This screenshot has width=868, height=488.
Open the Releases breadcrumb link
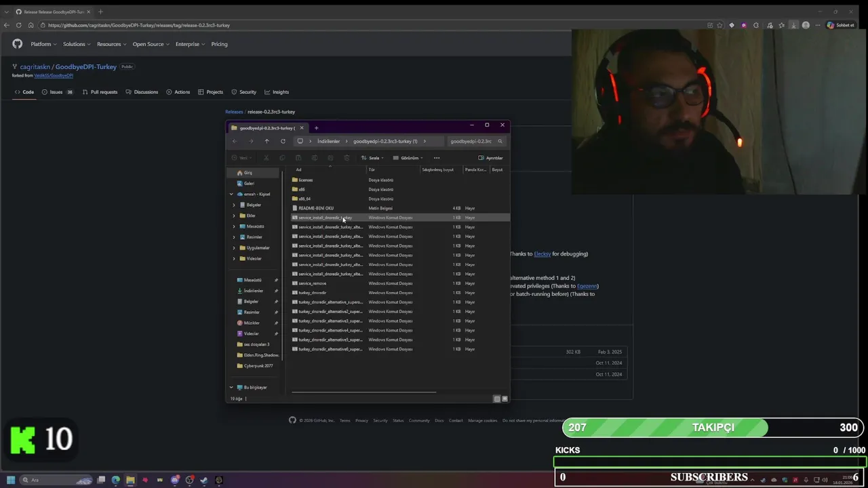point(234,112)
